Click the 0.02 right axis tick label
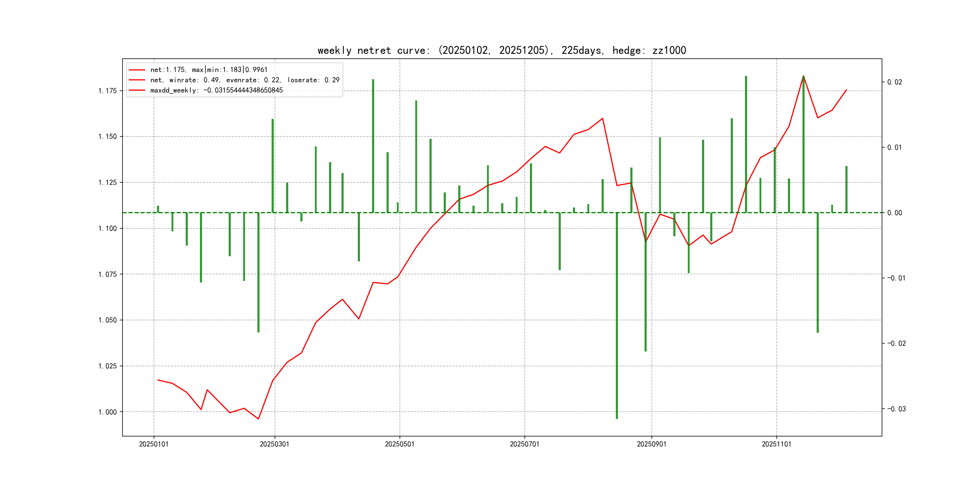980x490 pixels. point(894,82)
